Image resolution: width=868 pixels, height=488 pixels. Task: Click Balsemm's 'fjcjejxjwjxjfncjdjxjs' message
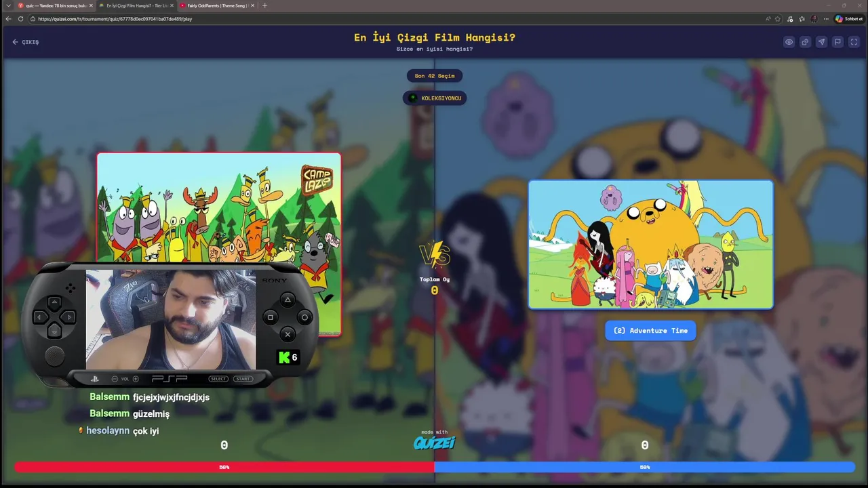(171, 397)
